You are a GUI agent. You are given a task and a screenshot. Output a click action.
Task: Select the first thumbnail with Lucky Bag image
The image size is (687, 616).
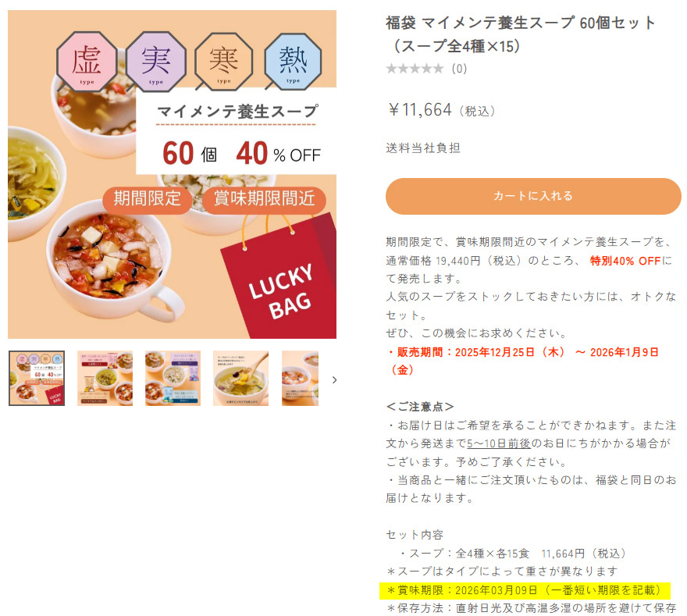click(37, 378)
